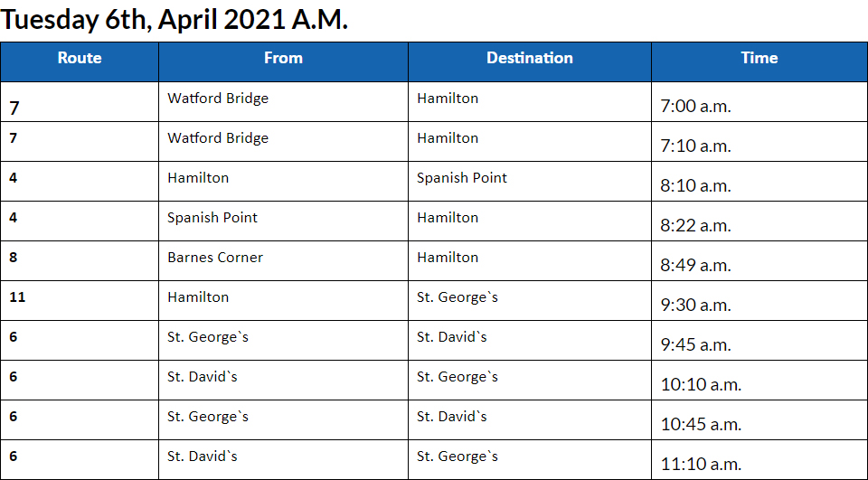Click the From column header
868x480 pixels.
pos(283,58)
